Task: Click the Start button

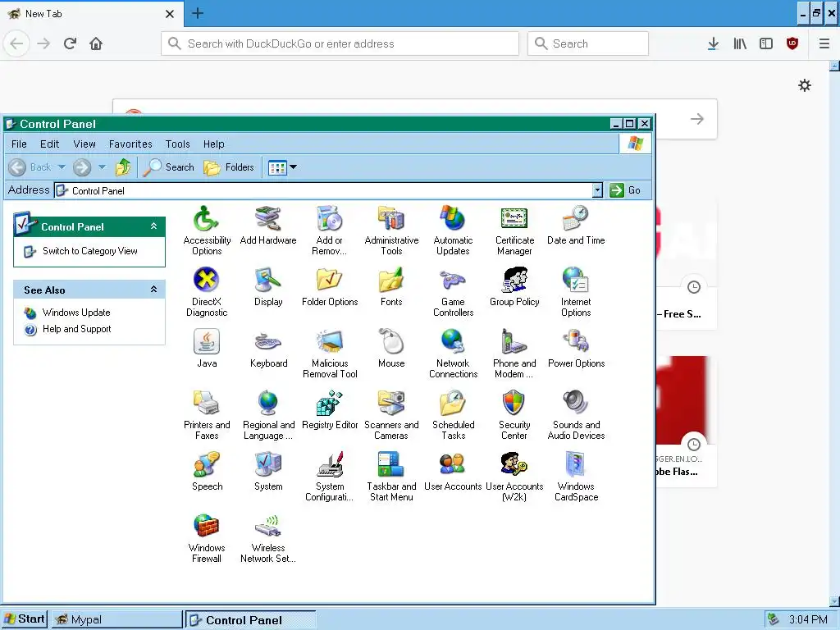Action: tap(24, 619)
